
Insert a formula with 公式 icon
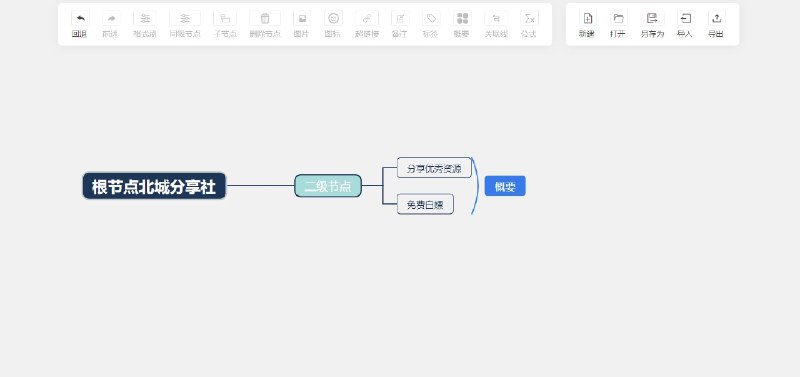point(529,18)
